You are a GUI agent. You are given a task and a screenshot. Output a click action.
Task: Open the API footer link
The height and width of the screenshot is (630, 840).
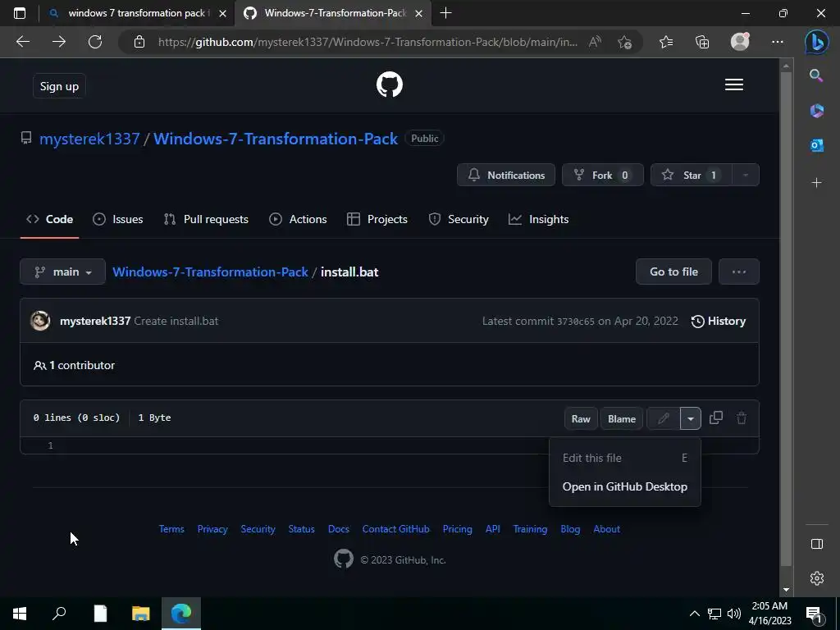pyautogui.click(x=492, y=529)
